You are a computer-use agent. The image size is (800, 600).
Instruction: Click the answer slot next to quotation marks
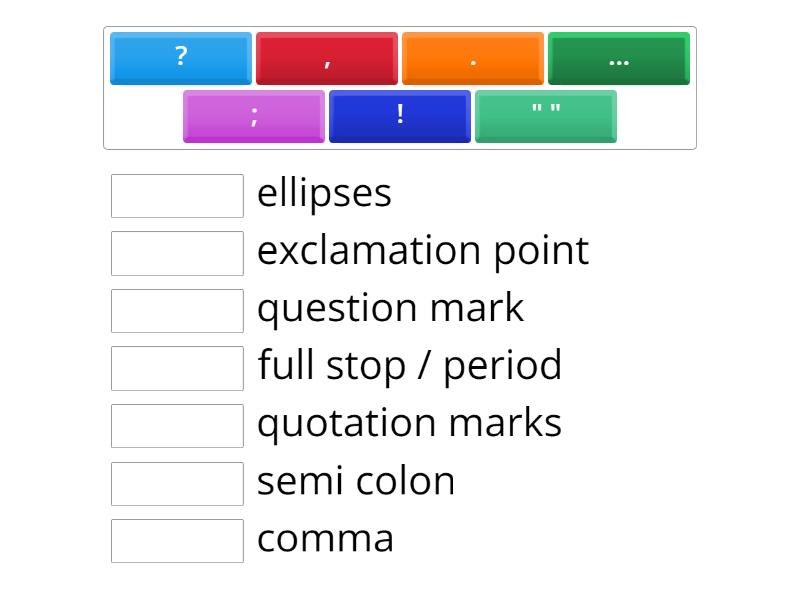[x=177, y=425]
